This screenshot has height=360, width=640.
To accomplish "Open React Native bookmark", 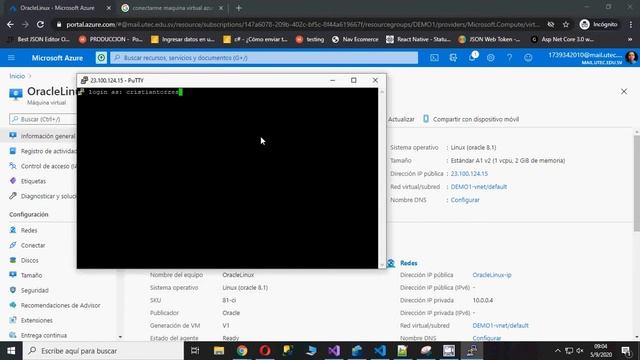I will [418, 40].
